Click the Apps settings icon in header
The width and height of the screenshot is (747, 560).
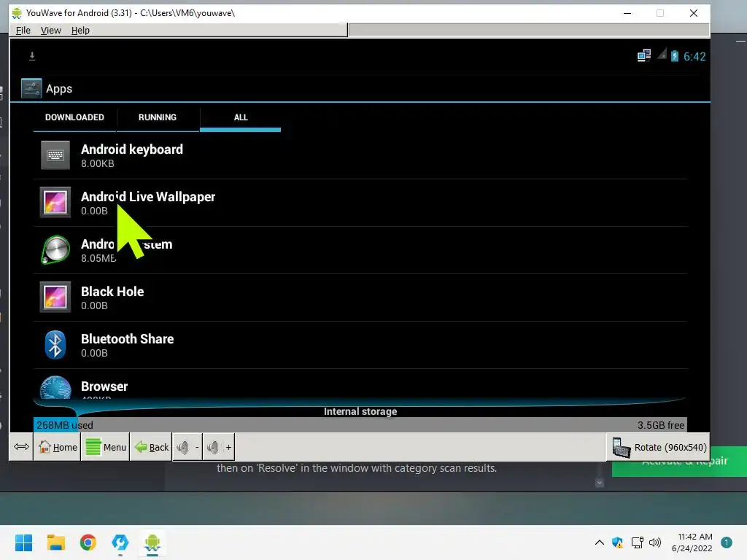[31, 88]
